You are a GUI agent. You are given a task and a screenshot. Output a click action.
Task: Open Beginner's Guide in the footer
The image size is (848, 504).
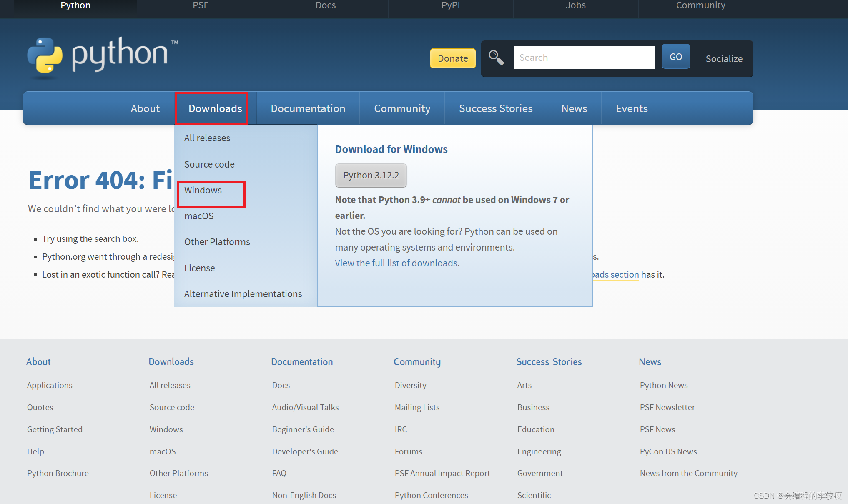[303, 429]
